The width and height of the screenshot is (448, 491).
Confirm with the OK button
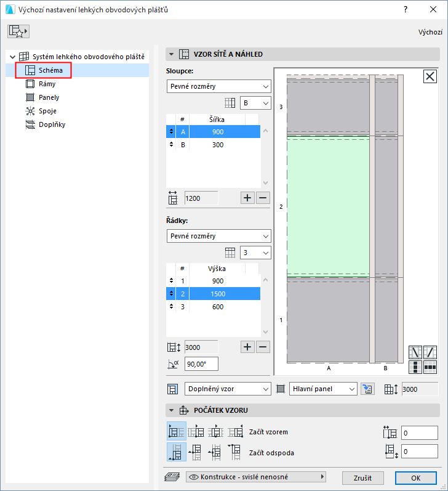point(416,478)
